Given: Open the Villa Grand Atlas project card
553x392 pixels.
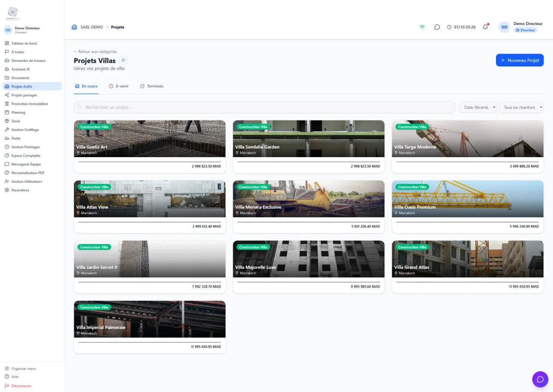Looking at the screenshot, I should [467, 267].
